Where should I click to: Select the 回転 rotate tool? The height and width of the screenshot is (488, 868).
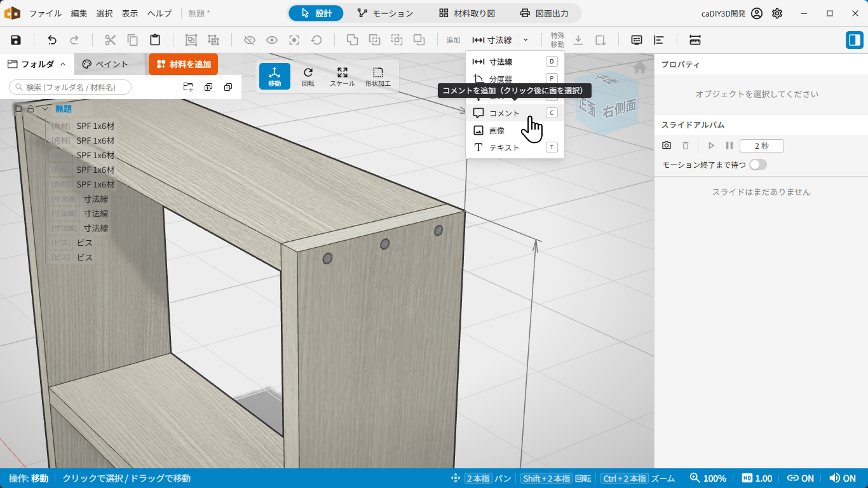click(308, 77)
